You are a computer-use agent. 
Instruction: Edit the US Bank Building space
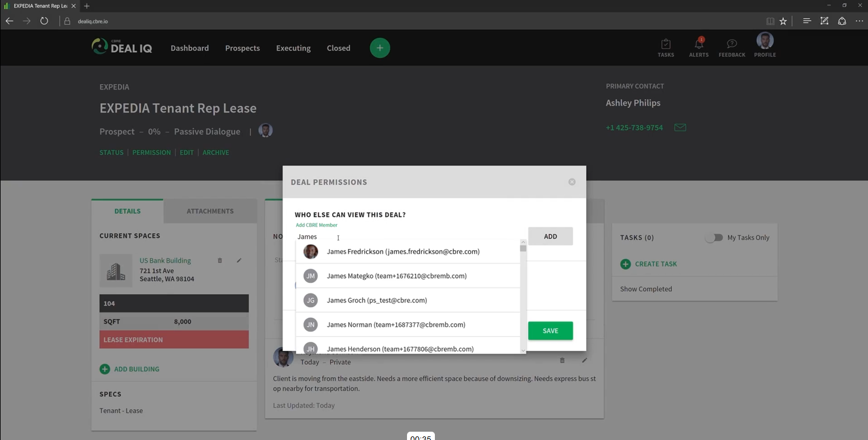pyautogui.click(x=239, y=260)
